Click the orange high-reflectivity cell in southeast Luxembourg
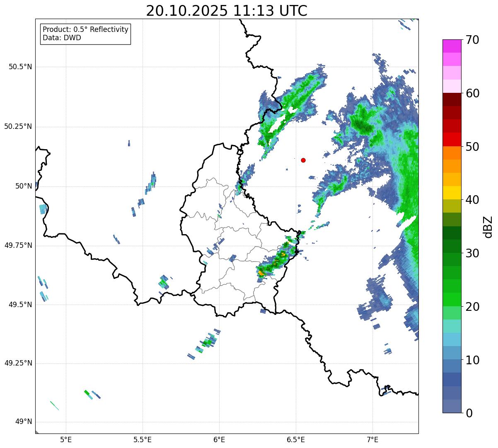The height and width of the screenshot is (448, 498). [x=261, y=273]
